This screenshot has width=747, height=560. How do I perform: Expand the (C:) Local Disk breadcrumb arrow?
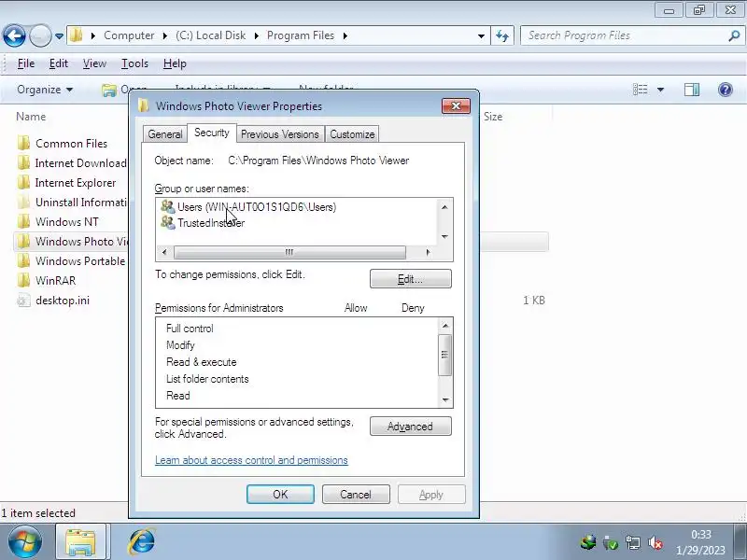(x=256, y=35)
